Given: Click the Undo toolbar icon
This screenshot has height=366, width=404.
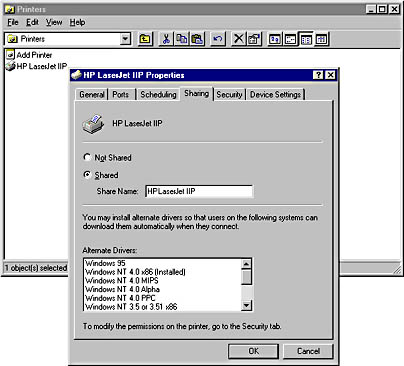Looking at the screenshot, I should click(x=217, y=39).
